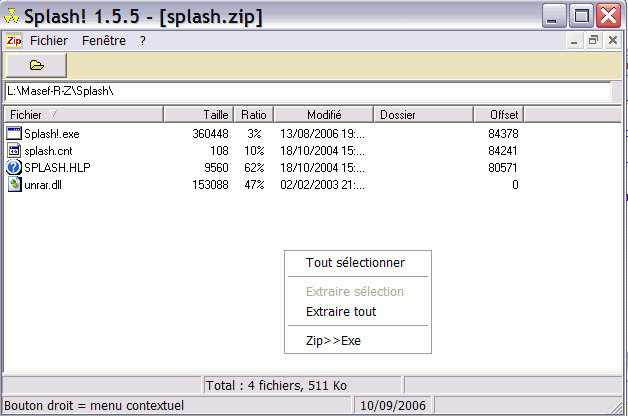Open the Fichier menu
The image size is (628, 416).
point(49,41)
